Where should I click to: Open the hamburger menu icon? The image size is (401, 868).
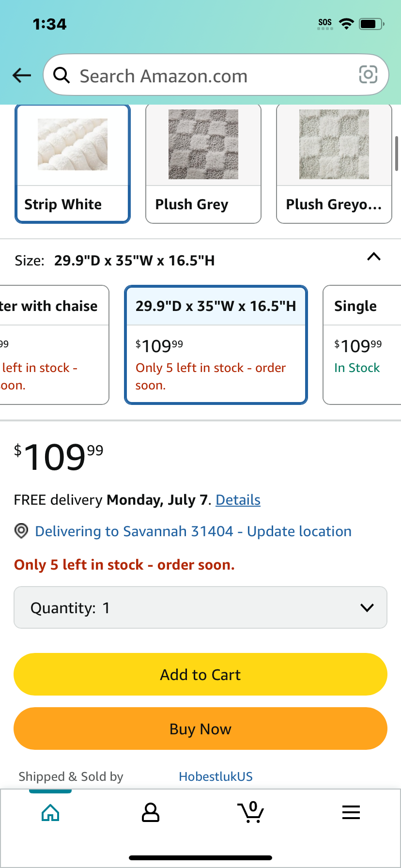(x=351, y=812)
